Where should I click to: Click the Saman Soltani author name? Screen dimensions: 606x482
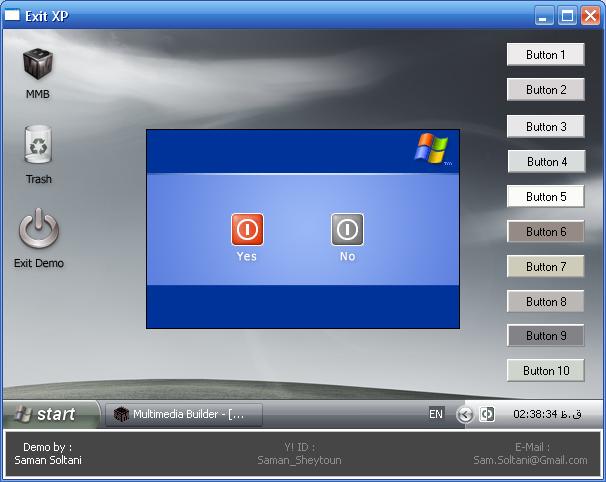click(48, 460)
